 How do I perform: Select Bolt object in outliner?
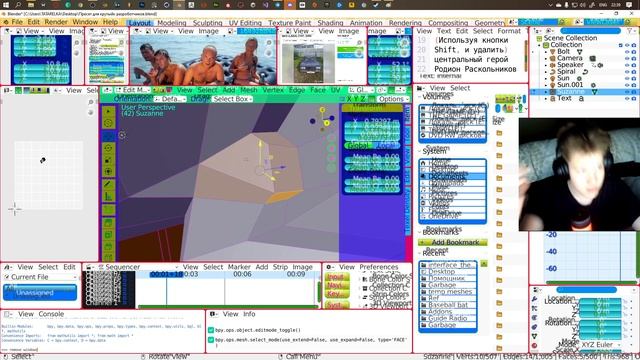(x=563, y=51)
